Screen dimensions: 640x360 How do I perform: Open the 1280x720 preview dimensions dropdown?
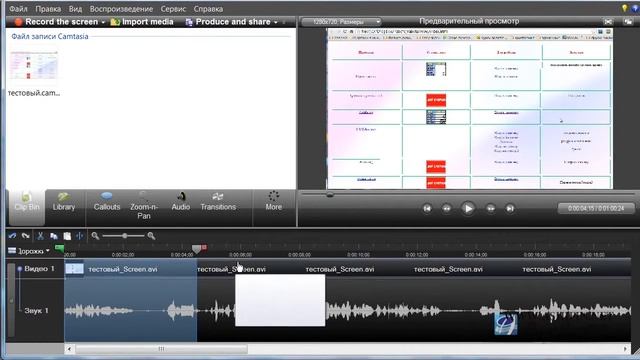coord(341,22)
